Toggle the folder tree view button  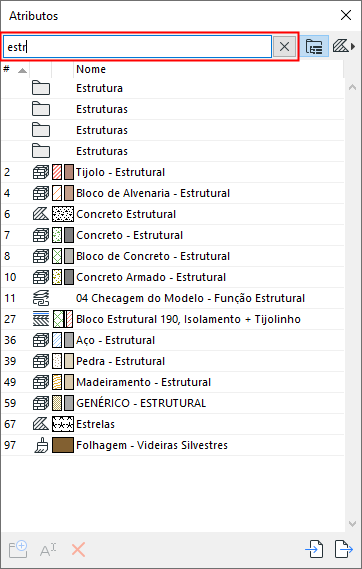[x=314, y=46]
